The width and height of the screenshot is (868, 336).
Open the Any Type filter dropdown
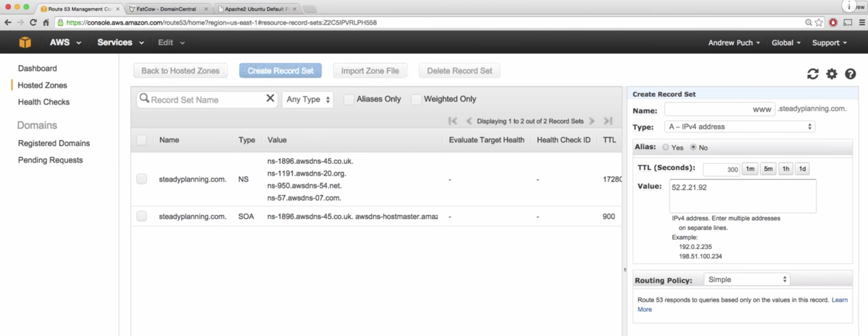[308, 99]
